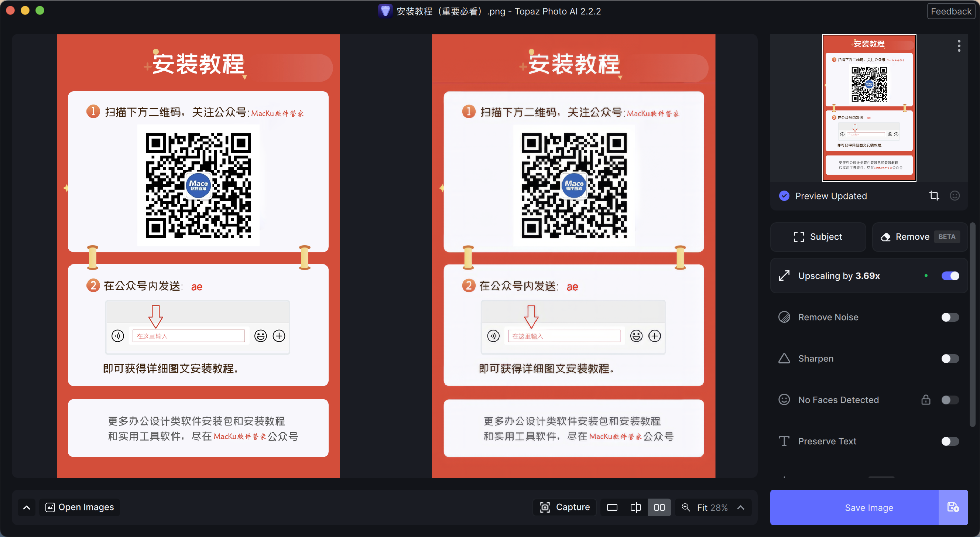Click the zoom magnifier icon
The height and width of the screenshot is (537, 980).
click(x=686, y=507)
